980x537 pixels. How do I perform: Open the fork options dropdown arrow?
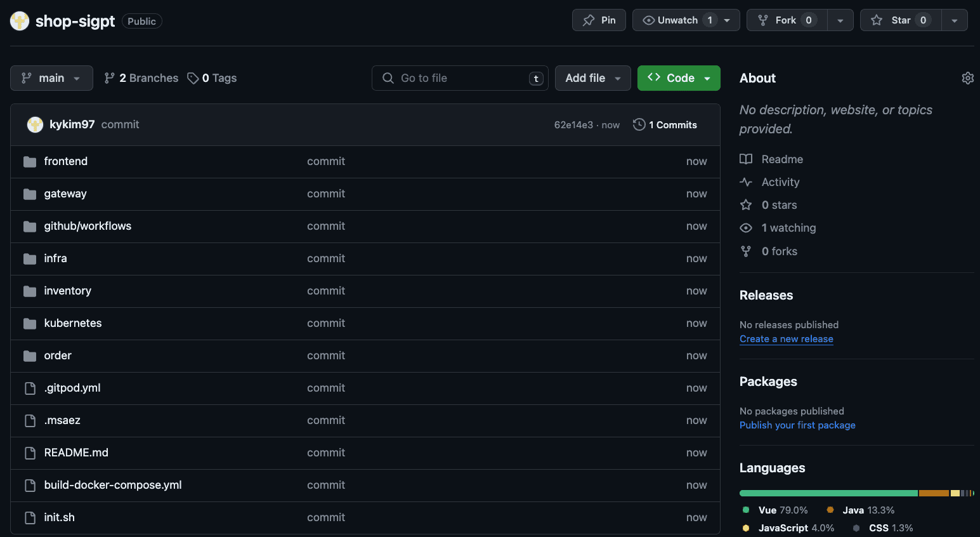[840, 20]
